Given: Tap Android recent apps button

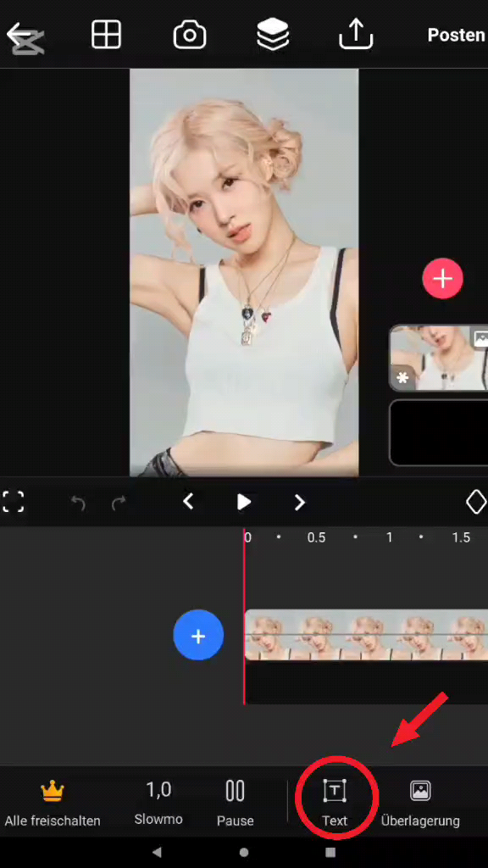Looking at the screenshot, I should [330, 853].
